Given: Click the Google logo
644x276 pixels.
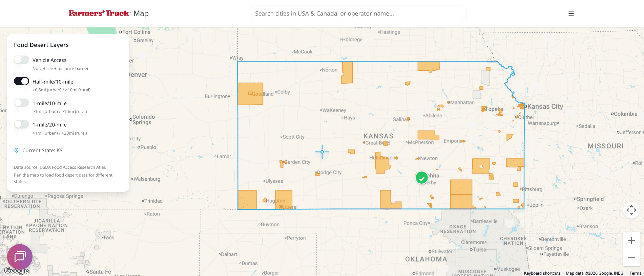Looking at the screenshot, I should 16,271.
